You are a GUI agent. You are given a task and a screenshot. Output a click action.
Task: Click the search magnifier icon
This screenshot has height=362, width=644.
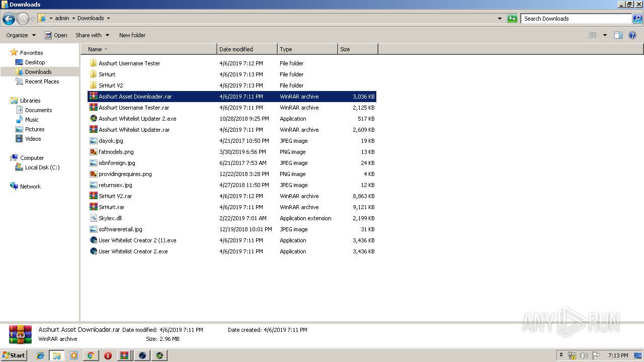point(637,19)
